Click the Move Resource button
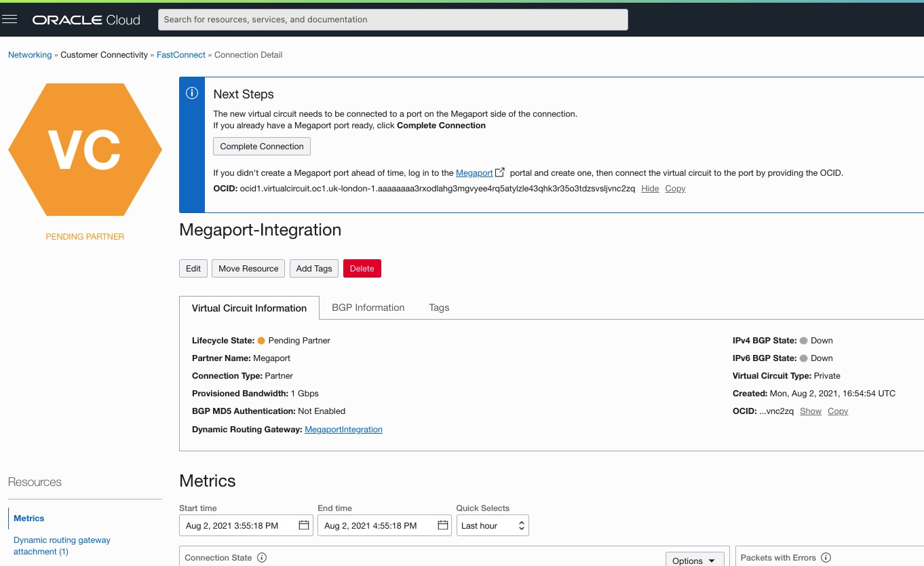924x566 pixels. tap(248, 269)
